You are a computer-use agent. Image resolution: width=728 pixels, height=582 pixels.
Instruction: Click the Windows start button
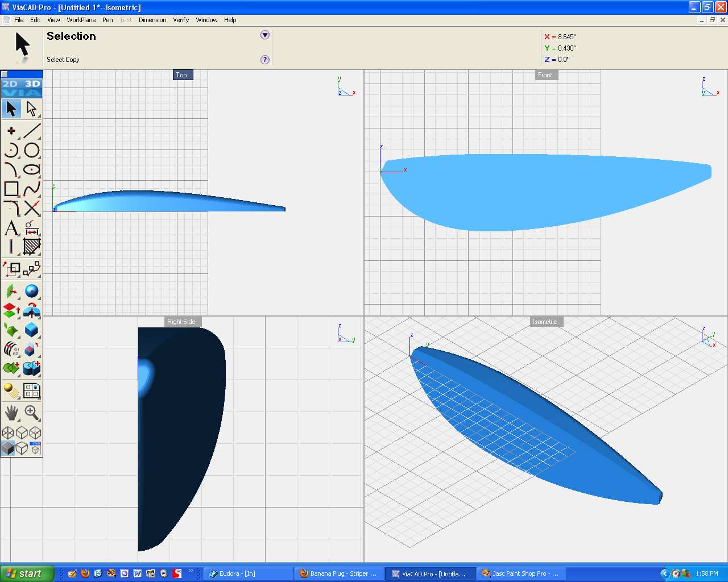point(27,573)
